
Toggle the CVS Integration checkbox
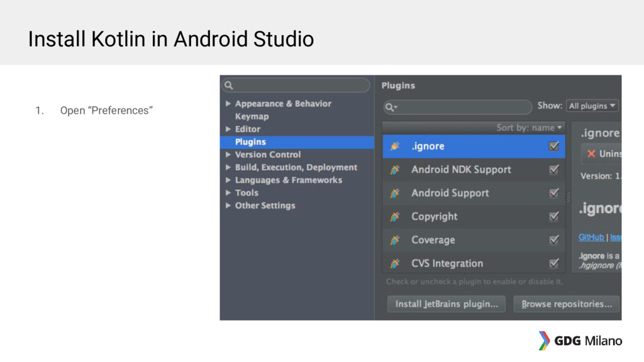(x=553, y=263)
